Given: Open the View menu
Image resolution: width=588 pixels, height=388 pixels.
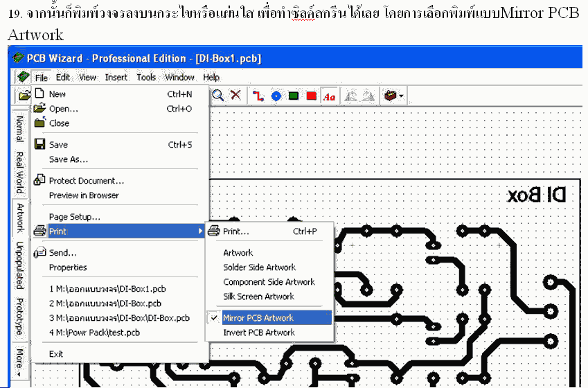Looking at the screenshot, I should point(87,78).
